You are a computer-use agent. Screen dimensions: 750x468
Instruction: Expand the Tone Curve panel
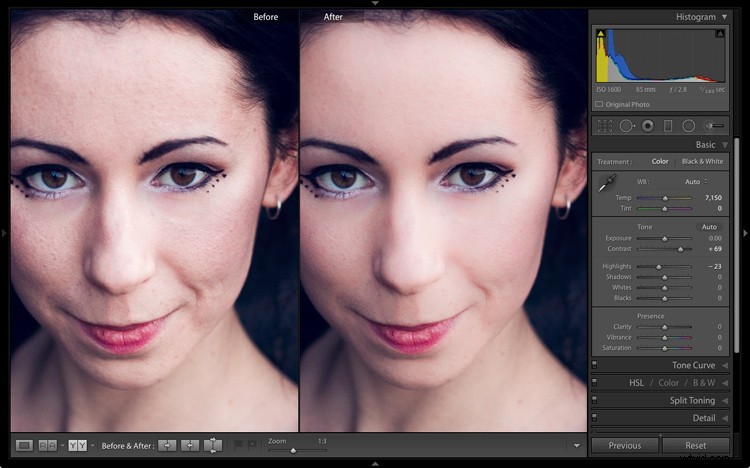pos(725,365)
